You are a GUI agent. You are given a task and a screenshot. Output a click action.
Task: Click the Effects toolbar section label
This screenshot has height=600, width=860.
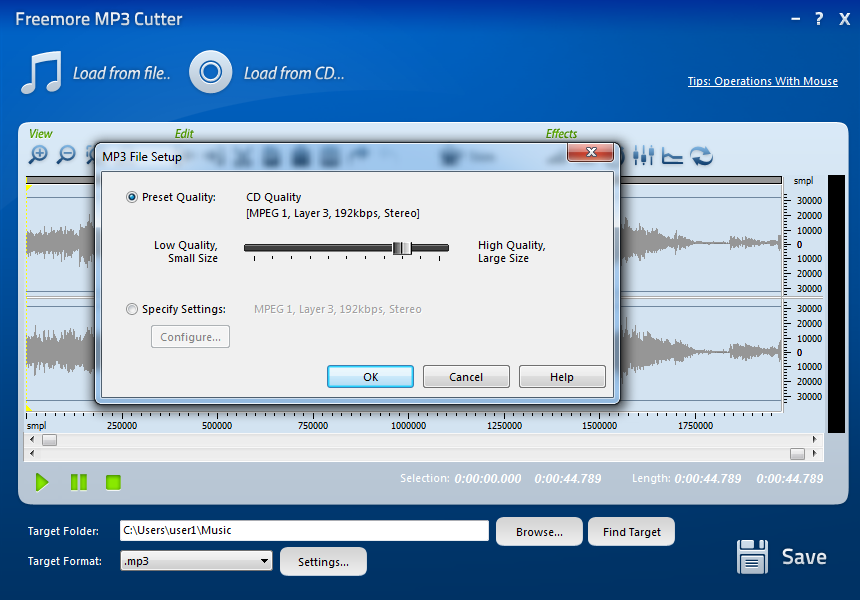click(x=561, y=134)
